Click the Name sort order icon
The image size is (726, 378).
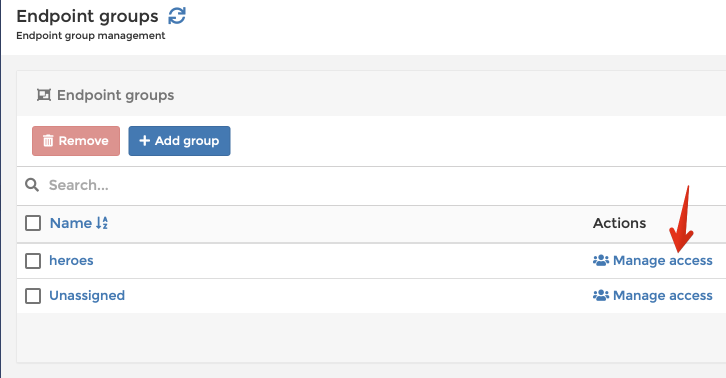[x=102, y=223]
